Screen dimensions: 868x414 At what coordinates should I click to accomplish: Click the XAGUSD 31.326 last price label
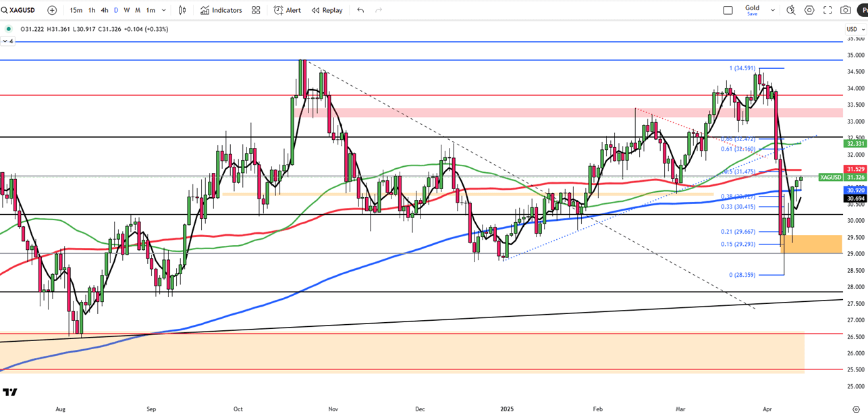[x=842, y=177]
